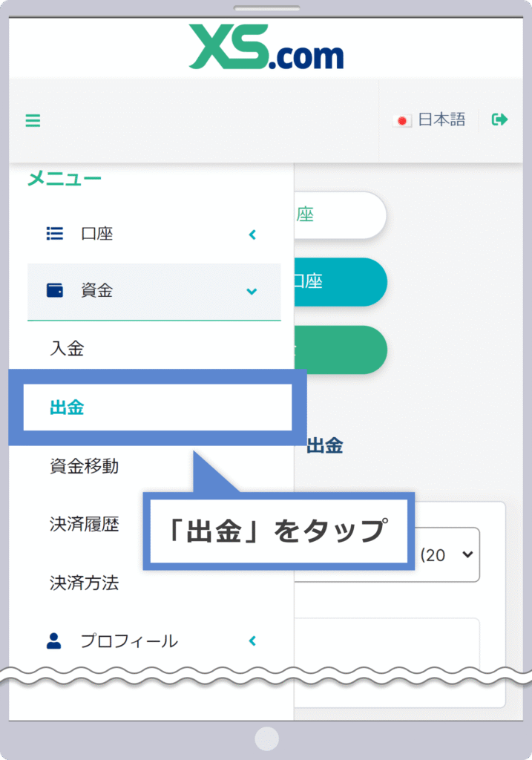Click the Japan flag icon
532x760 pixels.
tap(402, 120)
